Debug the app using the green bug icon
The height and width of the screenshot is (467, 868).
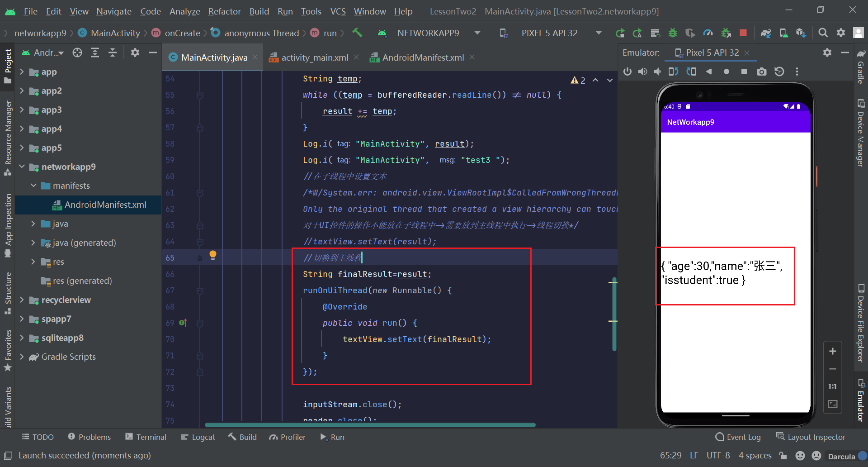(x=673, y=33)
